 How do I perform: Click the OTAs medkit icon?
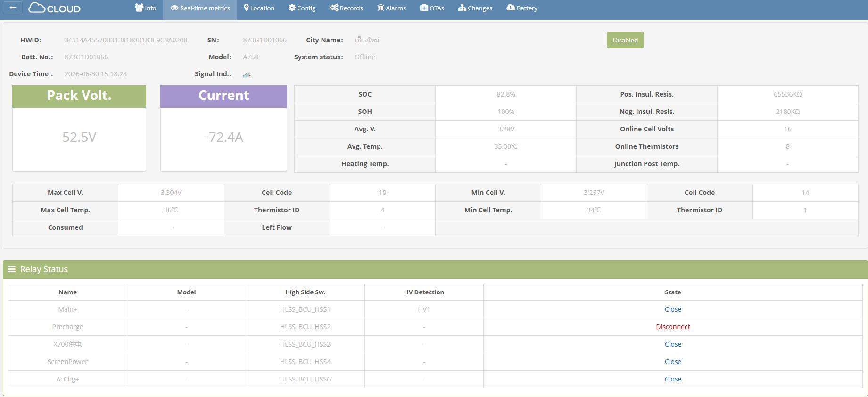click(x=424, y=8)
